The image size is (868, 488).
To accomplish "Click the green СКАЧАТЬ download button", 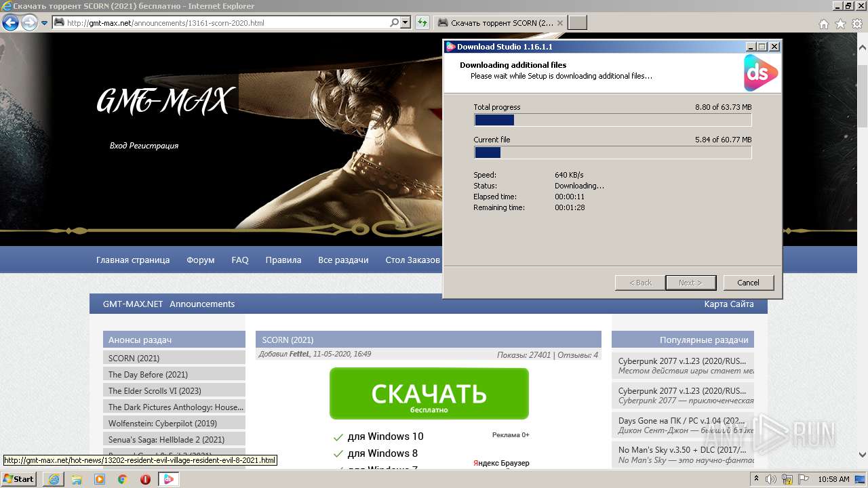I will point(429,394).
